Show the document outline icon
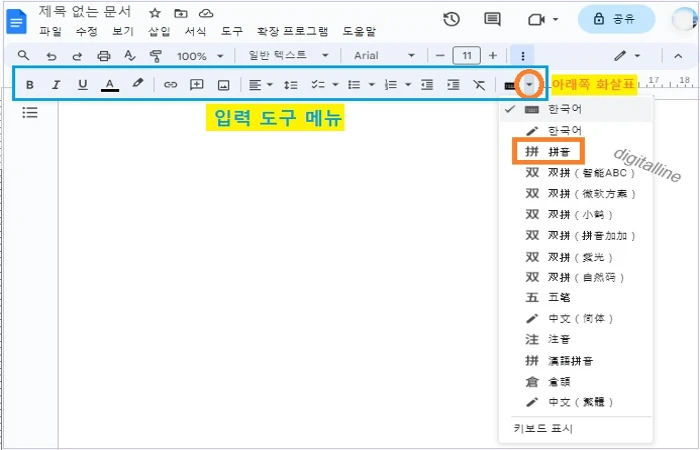Image resolution: width=700 pixels, height=450 pixels. pos(29,112)
